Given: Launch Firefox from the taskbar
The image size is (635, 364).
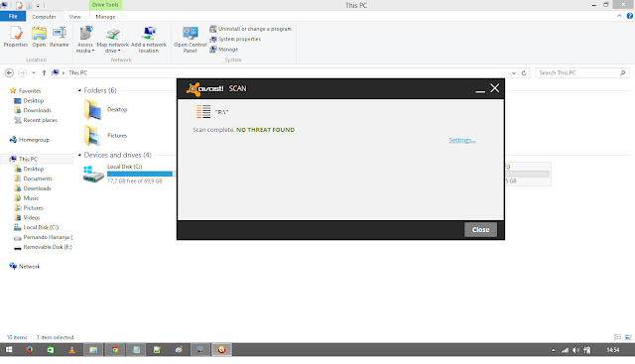Looking at the screenshot, I should pyautogui.click(x=29, y=350).
